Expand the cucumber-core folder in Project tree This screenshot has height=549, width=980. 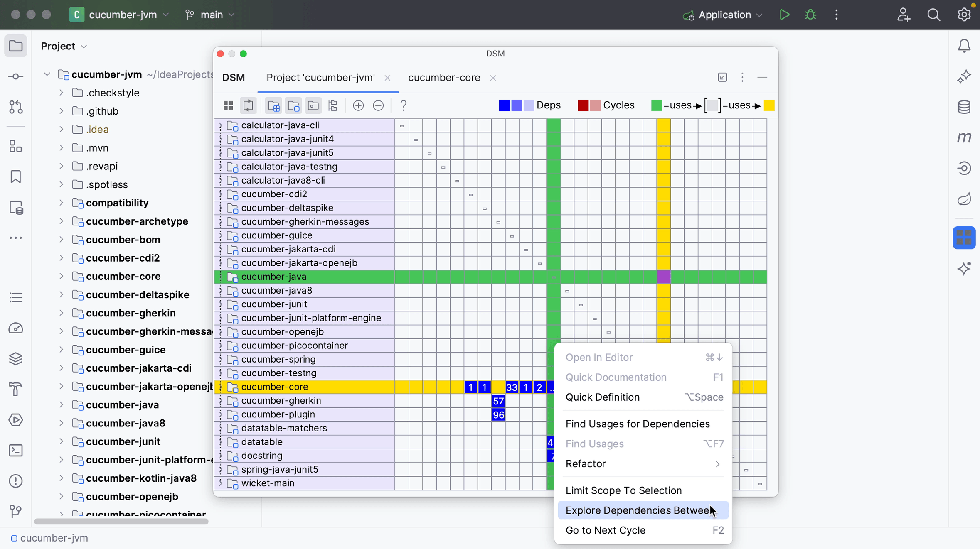click(x=62, y=277)
